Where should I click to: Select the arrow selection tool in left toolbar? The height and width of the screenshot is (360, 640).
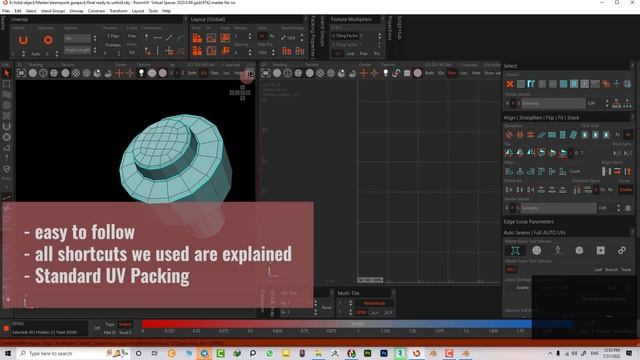coord(7,73)
